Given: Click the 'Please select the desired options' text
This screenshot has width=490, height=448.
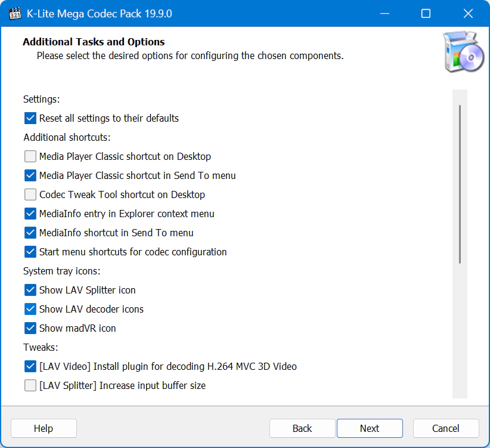Looking at the screenshot, I should (x=190, y=55).
